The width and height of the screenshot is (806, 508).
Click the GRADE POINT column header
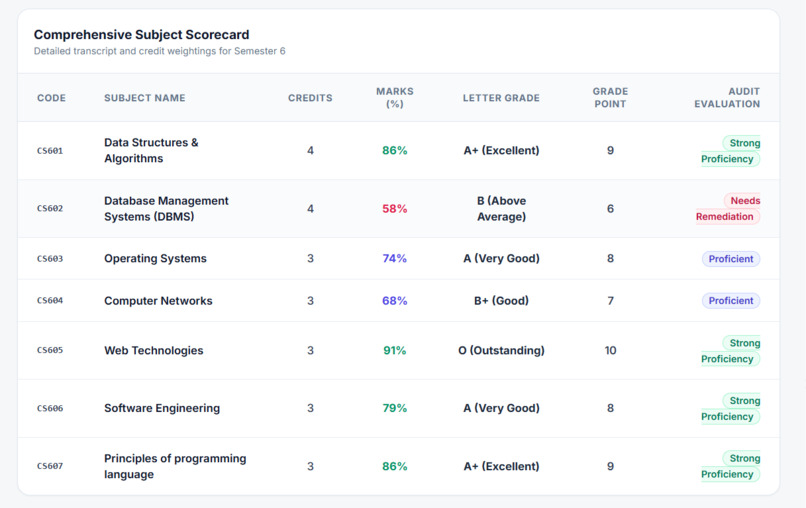pos(610,98)
